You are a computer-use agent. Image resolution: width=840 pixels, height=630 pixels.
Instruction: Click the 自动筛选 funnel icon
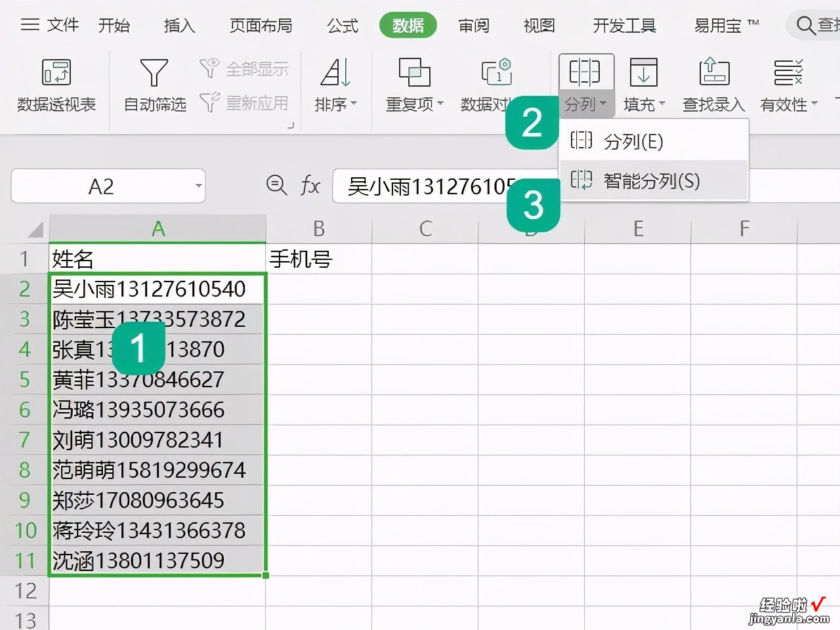tap(154, 72)
